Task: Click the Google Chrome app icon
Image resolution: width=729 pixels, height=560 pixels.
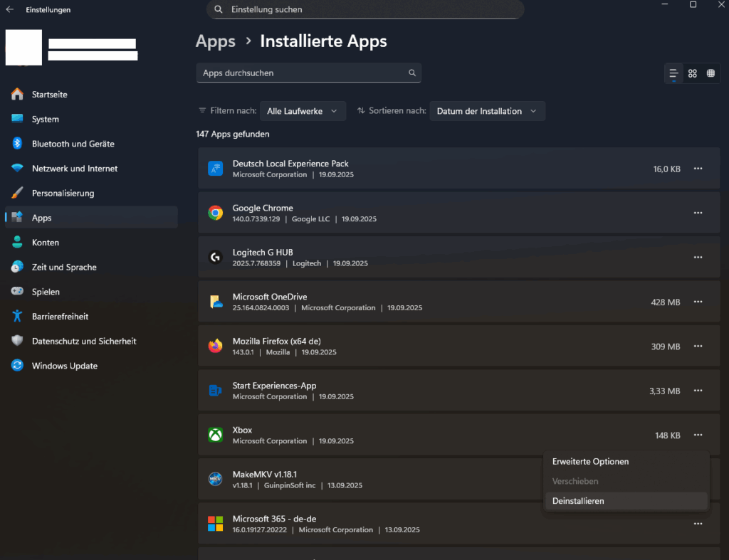Action: tap(215, 213)
